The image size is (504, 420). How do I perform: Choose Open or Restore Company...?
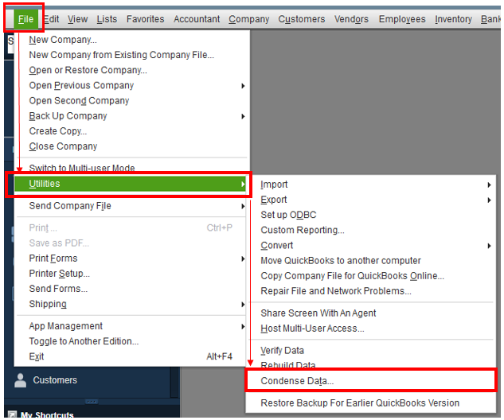coord(132,70)
